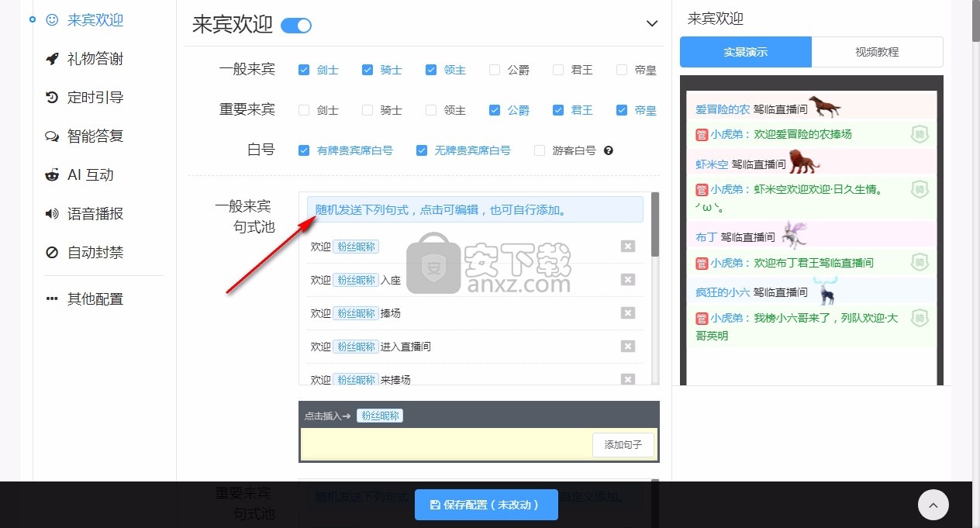Viewport: 980px width, 528px height.
Task: Uncheck 骑士 under 一般来宾
Action: coord(367,70)
